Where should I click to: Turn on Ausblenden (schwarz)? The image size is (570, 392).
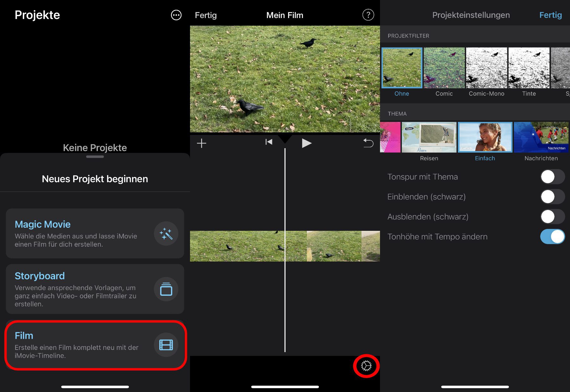point(552,217)
